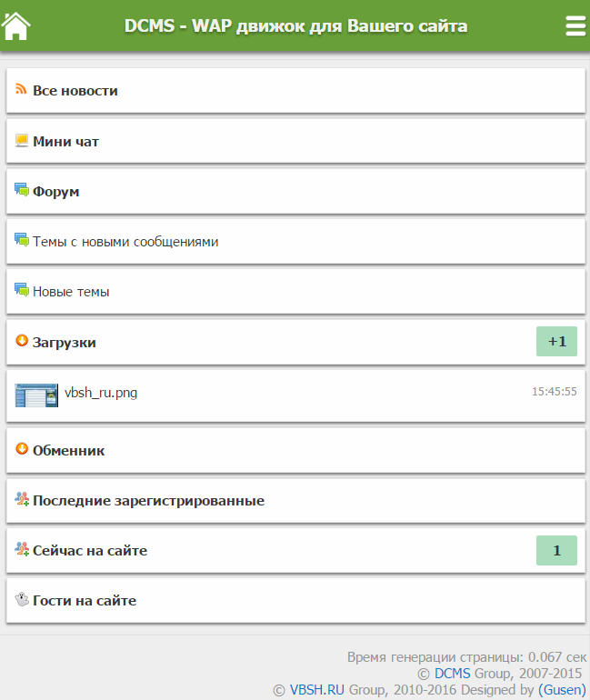Click the (Gusen) designer link
This screenshot has width=590, height=700.
[562, 690]
